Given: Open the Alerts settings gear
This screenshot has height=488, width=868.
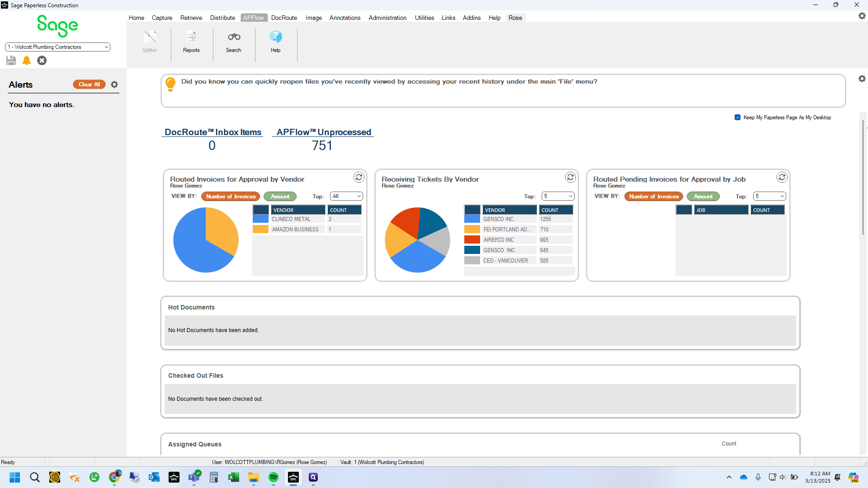Looking at the screenshot, I should tap(114, 84).
